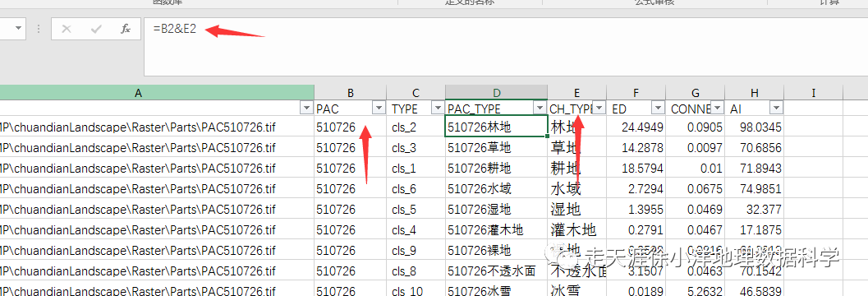Select cell containing 510726耕地

tap(497, 168)
